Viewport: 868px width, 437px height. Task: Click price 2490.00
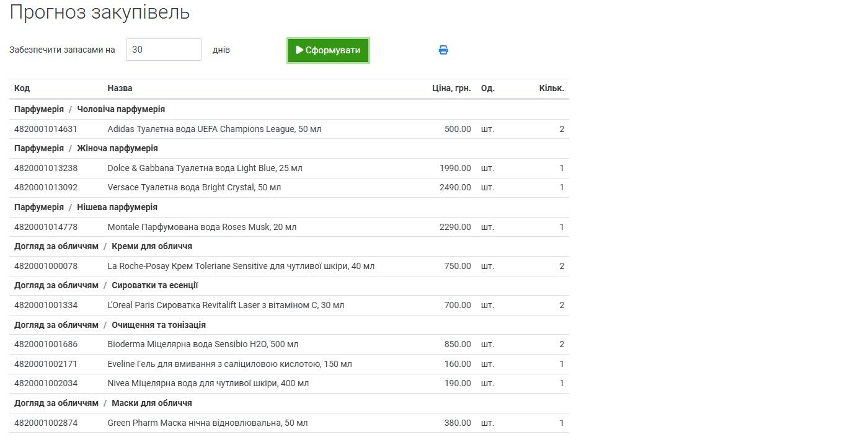455,187
